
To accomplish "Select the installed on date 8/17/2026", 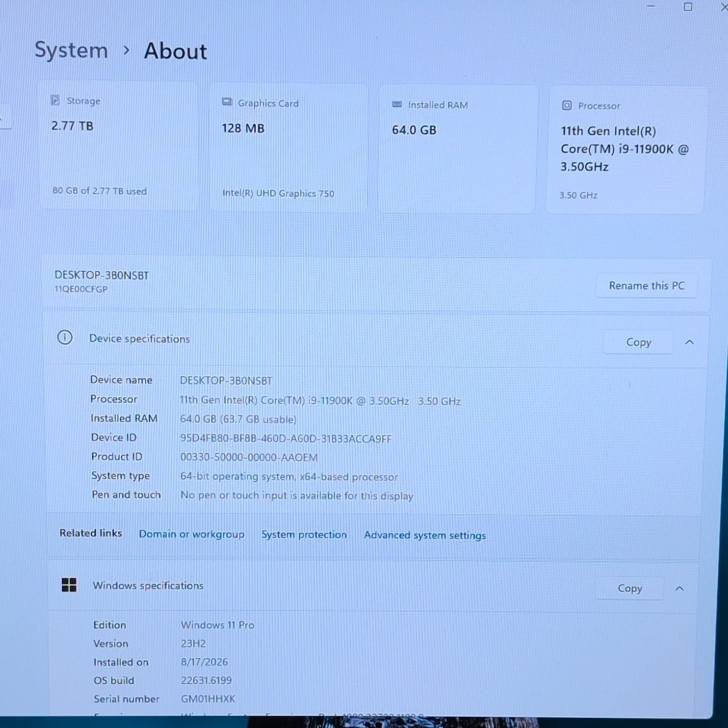I will point(205,662).
